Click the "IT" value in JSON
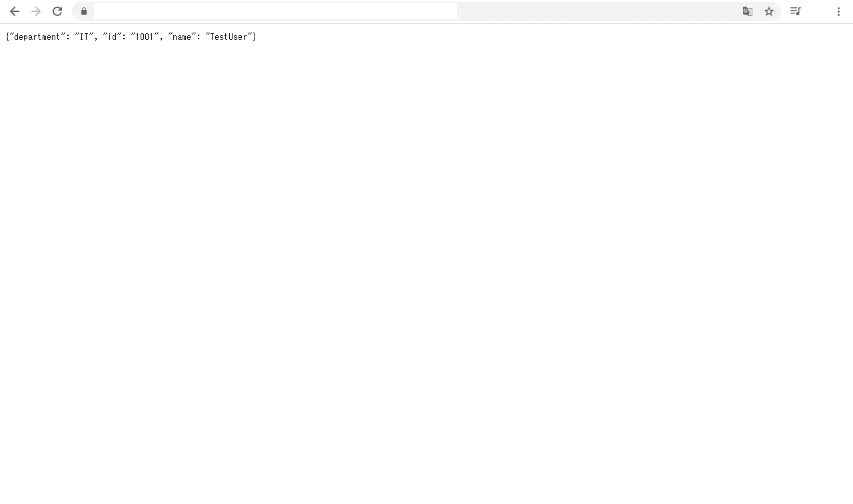Image resolution: width=853 pixels, height=504 pixels. 84,37
